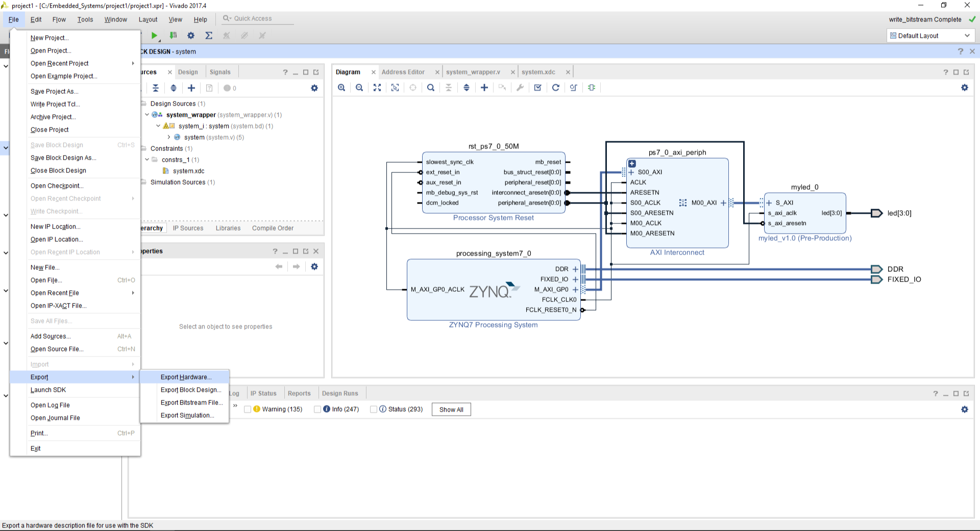
Task: Switch to Address Editor tab
Action: click(x=403, y=72)
